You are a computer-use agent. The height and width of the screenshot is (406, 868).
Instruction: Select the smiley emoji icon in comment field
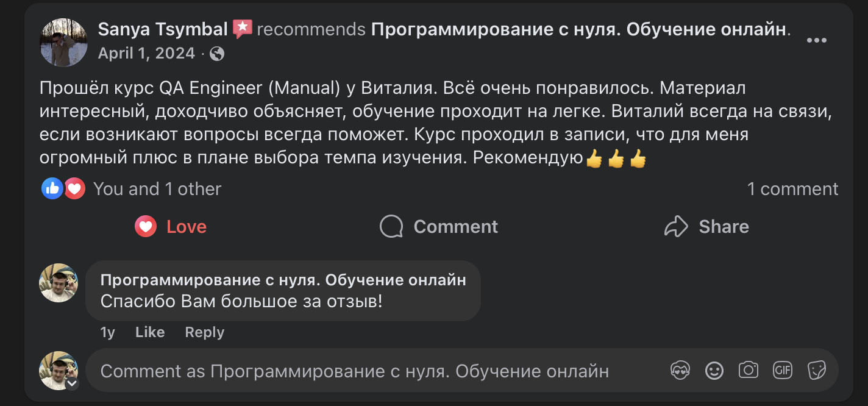click(714, 370)
